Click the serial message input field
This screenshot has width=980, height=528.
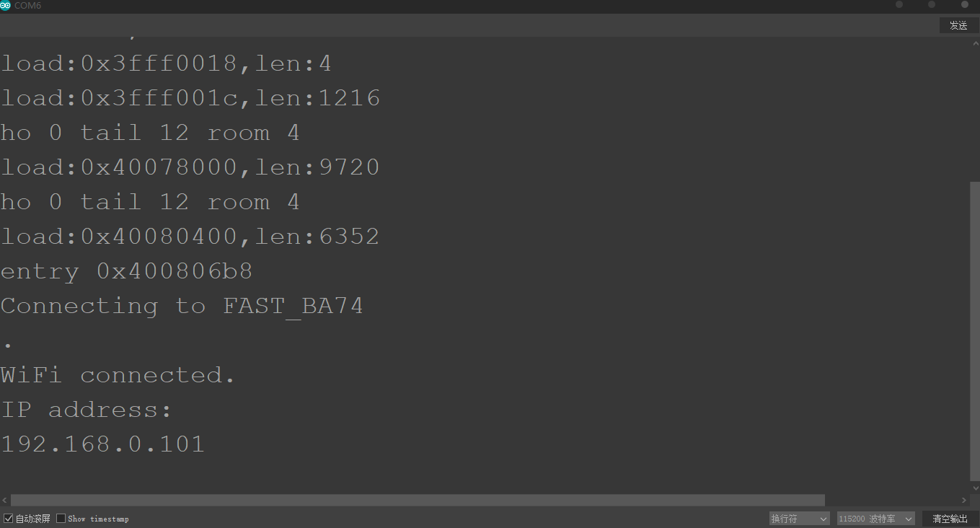(x=468, y=25)
